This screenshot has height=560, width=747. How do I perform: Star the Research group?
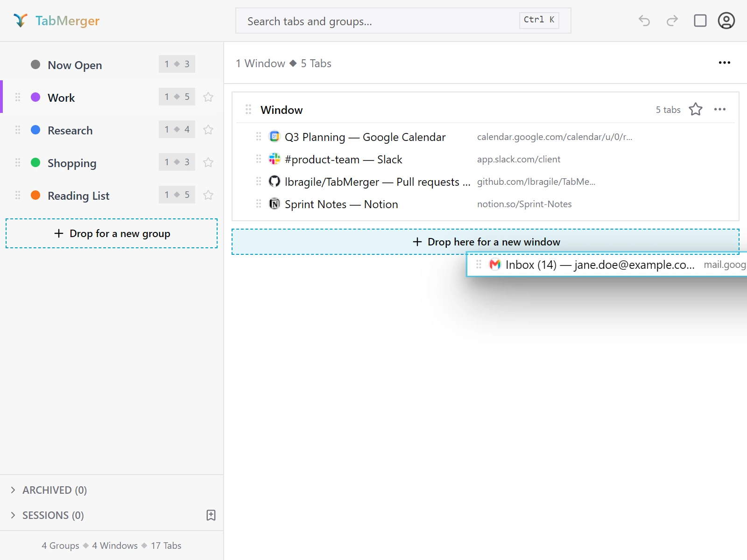tap(208, 130)
